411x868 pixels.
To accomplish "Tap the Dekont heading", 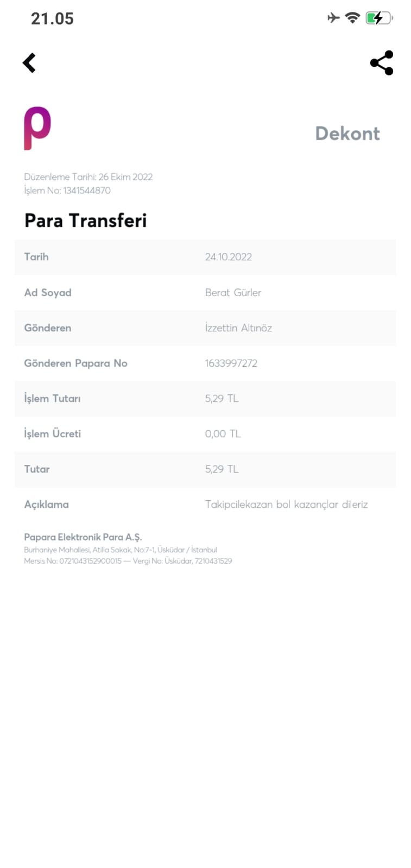I will point(347,133).
